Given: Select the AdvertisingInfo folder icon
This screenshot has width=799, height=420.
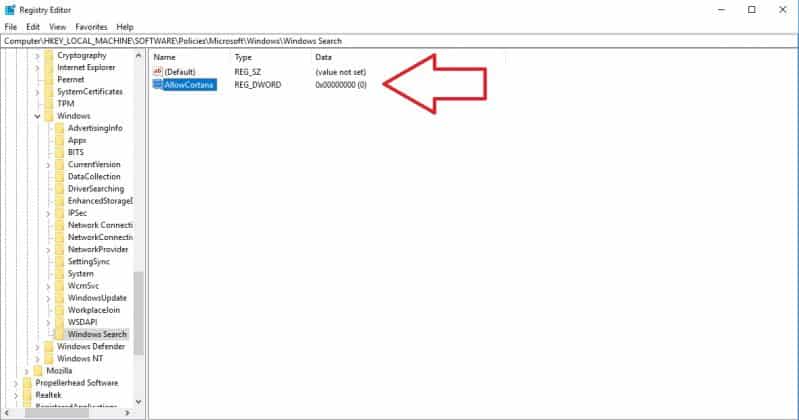Looking at the screenshot, I should coord(60,128).
